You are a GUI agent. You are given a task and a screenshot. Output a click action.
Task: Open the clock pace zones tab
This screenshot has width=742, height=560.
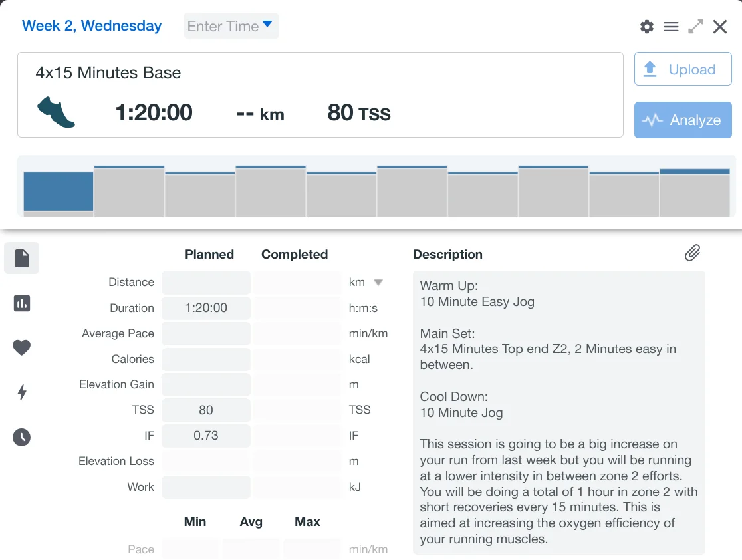point(22,437)
